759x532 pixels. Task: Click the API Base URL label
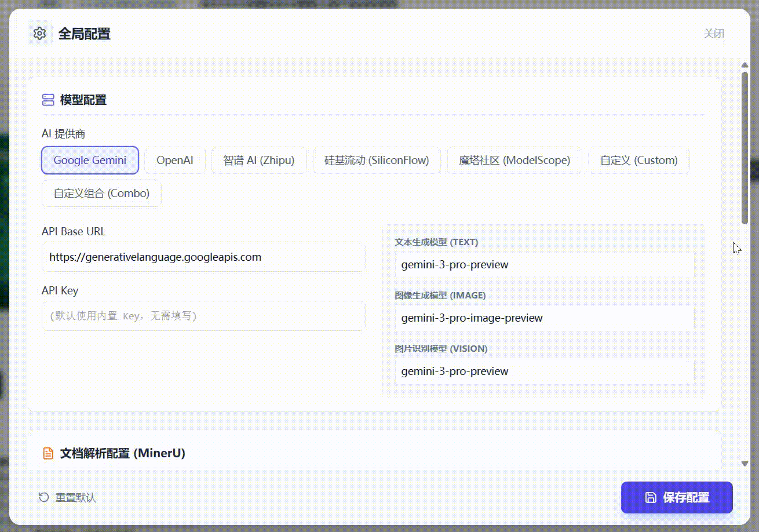74,231
